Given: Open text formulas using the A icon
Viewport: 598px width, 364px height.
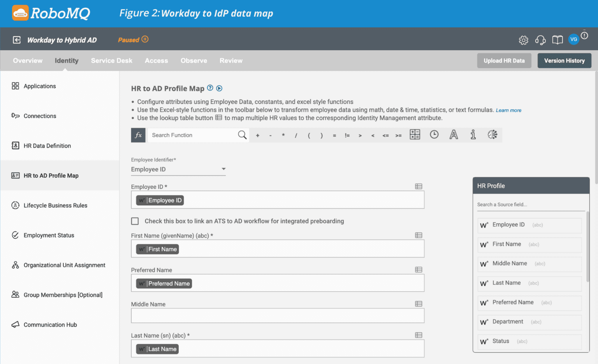Looking at the screenshot, I should [x=454, y=135].
